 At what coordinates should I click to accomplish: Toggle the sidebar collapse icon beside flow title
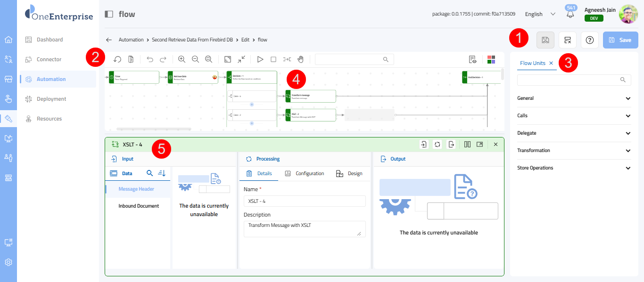(109, 14)
